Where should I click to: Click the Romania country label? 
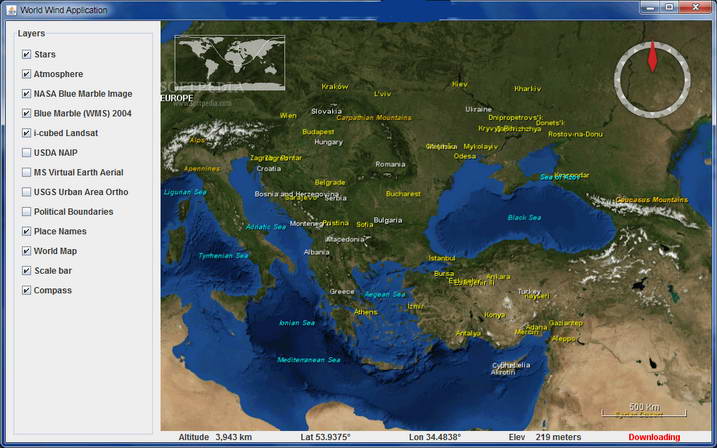coord(391,164)
